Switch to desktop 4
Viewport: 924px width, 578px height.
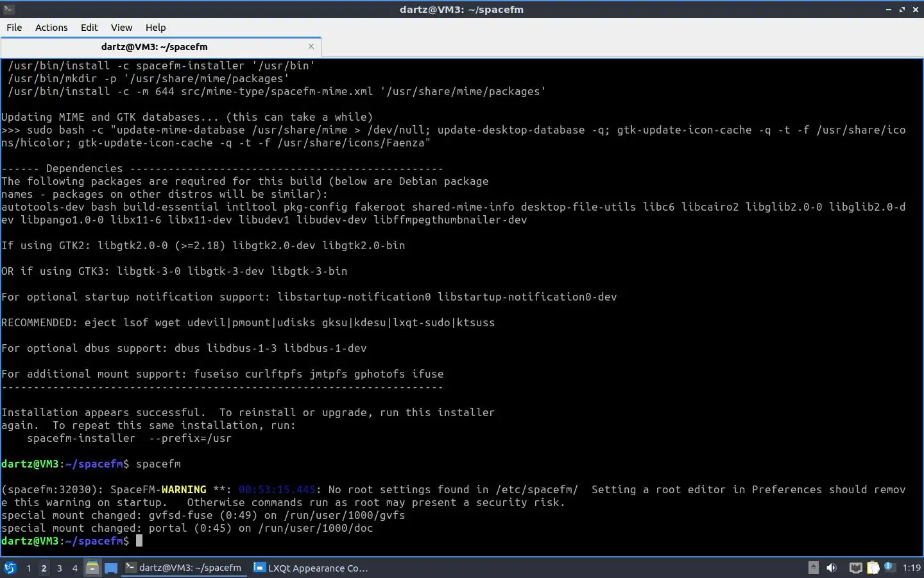74,568
